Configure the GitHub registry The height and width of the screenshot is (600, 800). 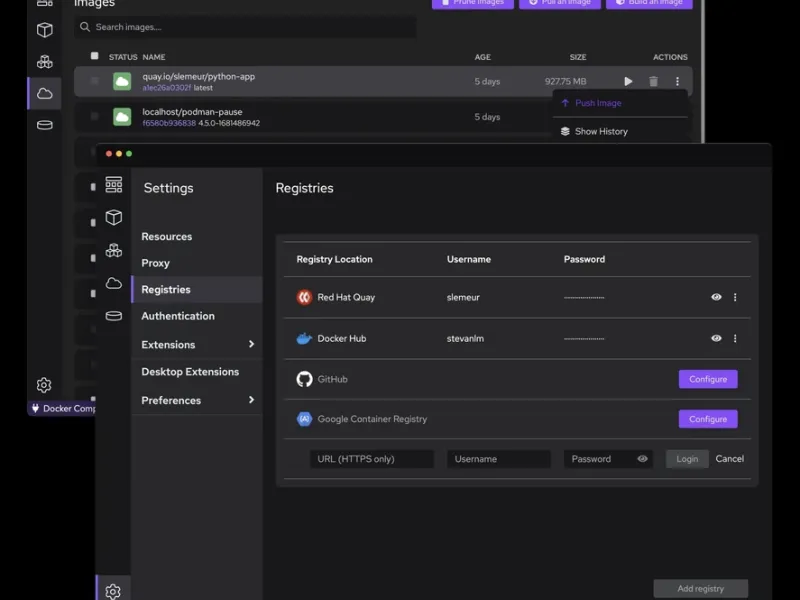708,379
